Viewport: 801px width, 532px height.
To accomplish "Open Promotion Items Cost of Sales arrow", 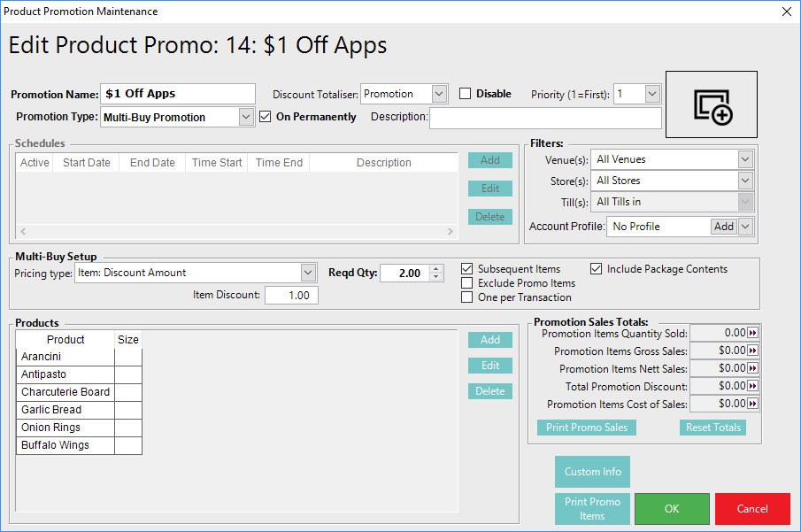I will (x=753, y=404).
